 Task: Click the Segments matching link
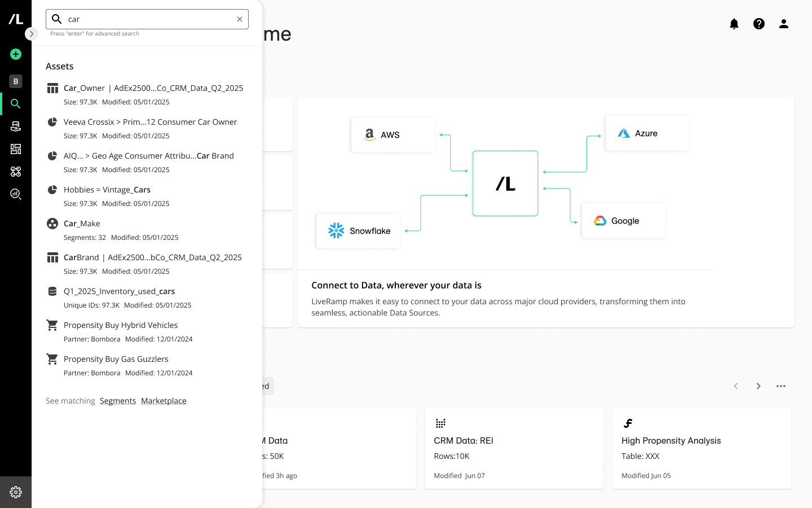pyautogui.click(x=118, y=401)
